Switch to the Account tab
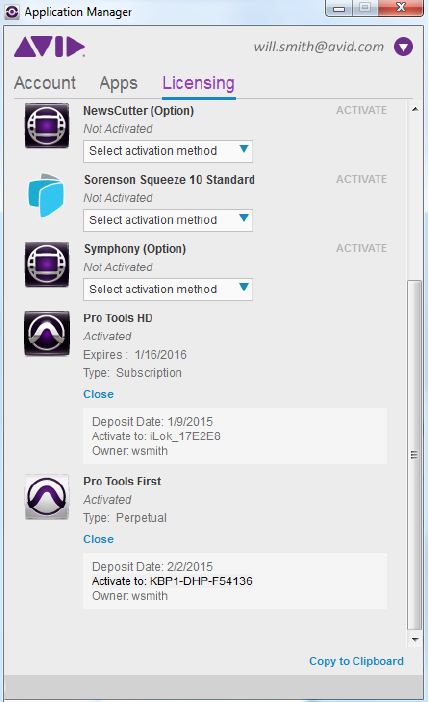Image resolution: width=429 pixels, height=702 pixels. [45, 83]
